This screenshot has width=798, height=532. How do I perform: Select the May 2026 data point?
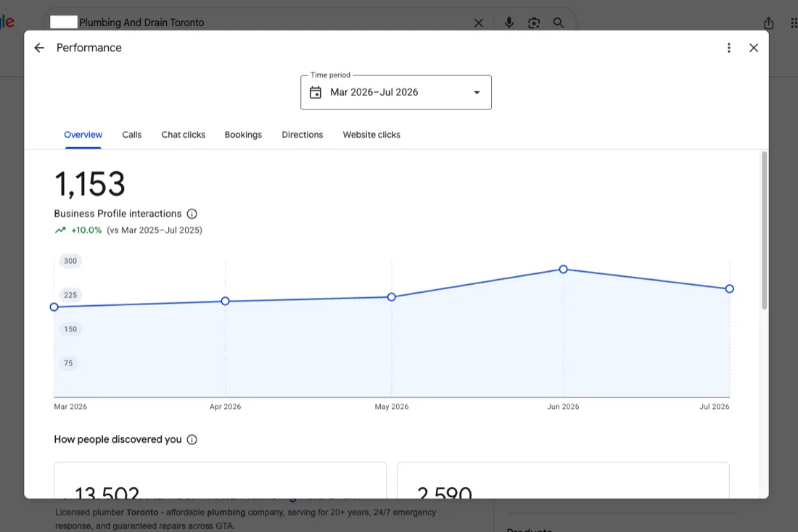[391, 297]
